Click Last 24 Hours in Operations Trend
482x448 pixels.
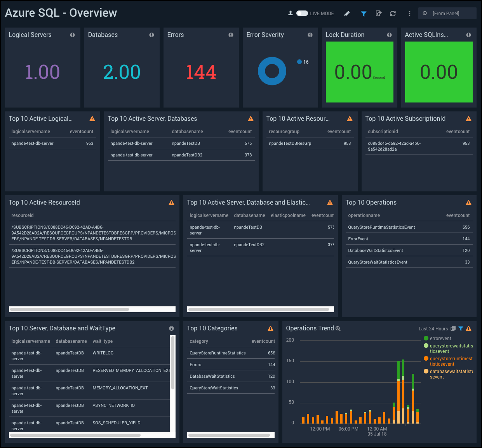(x=433, y=329)
